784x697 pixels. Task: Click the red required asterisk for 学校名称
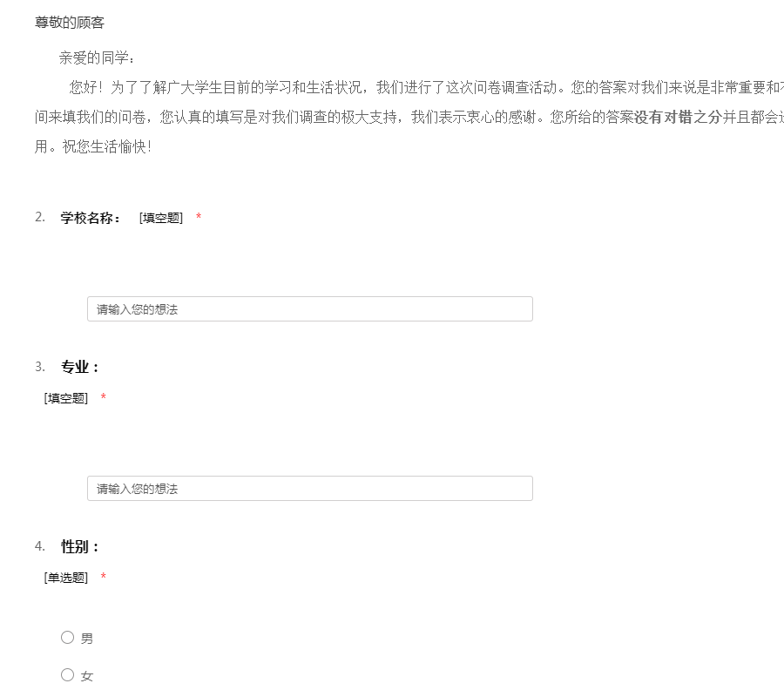pos(199,216)
